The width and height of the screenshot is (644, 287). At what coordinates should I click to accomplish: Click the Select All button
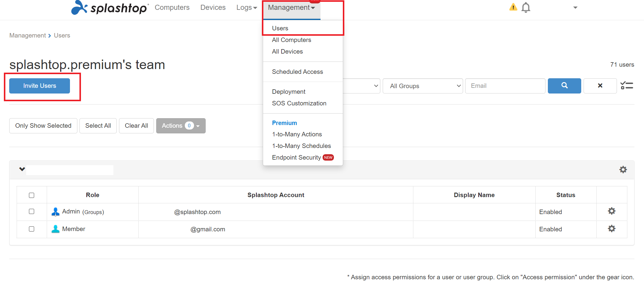tap(98, 126)
